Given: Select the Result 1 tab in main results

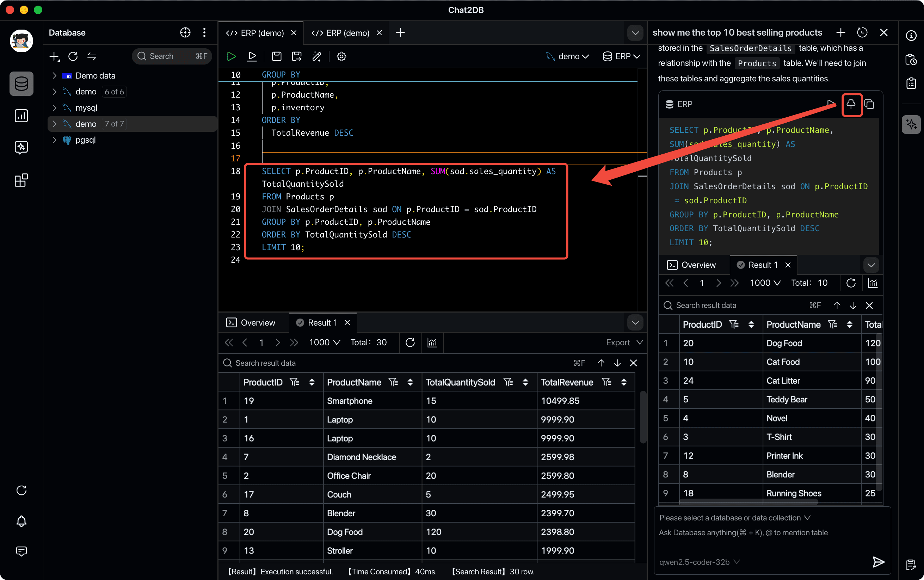Looking at the screenshot, I should click(322, 323).
